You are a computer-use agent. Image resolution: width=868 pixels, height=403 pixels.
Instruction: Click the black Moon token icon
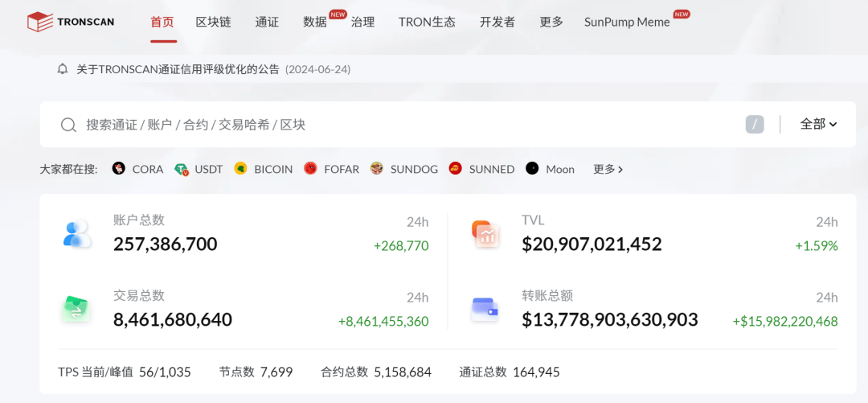click(x=532, y=168)
